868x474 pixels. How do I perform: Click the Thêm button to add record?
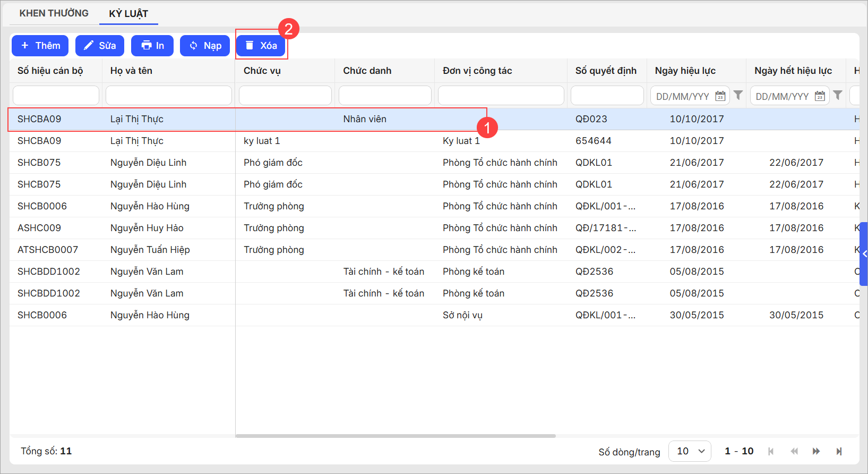click(40, 46)
